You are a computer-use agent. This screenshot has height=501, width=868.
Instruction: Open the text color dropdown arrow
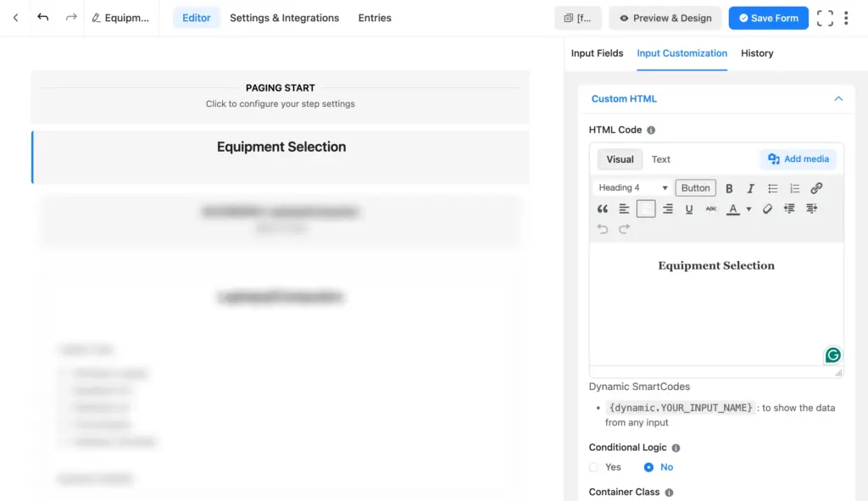click(x=748, y=209)
